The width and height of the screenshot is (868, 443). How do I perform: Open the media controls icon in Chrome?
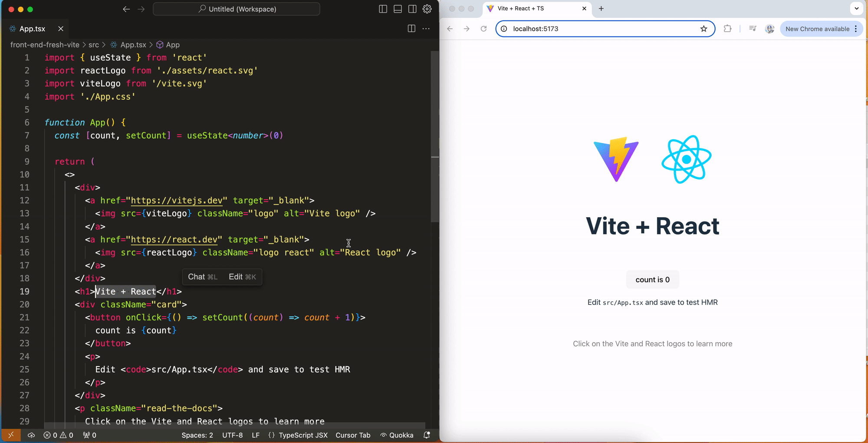click(x=753, y=29)
